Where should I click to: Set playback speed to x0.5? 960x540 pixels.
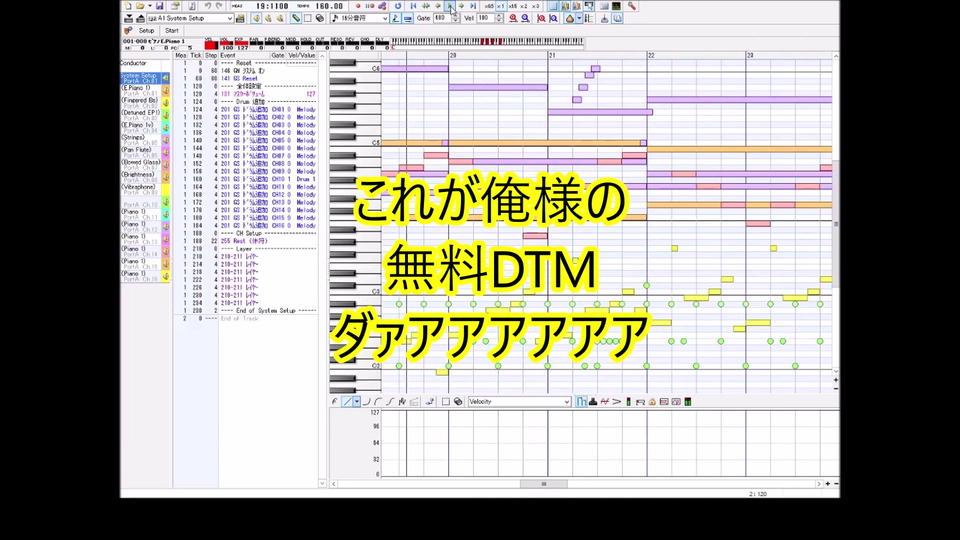tap(489, 6)
